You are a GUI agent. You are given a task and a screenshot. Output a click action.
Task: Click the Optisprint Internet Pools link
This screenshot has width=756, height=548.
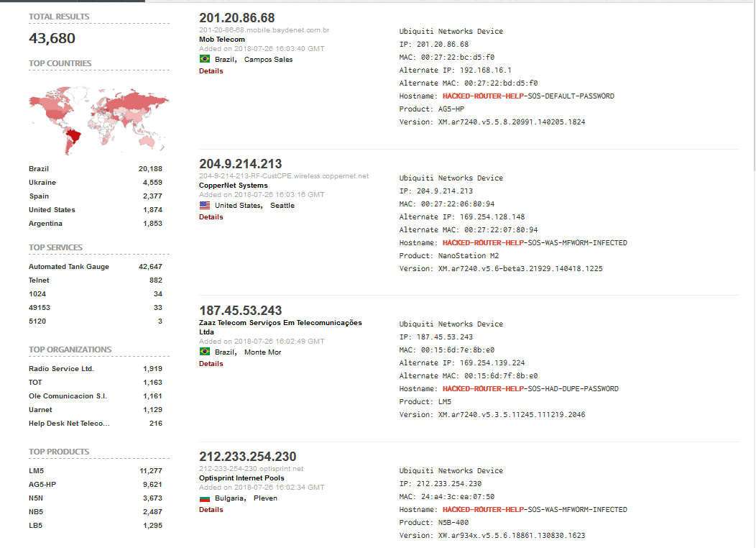coord(241,478)
